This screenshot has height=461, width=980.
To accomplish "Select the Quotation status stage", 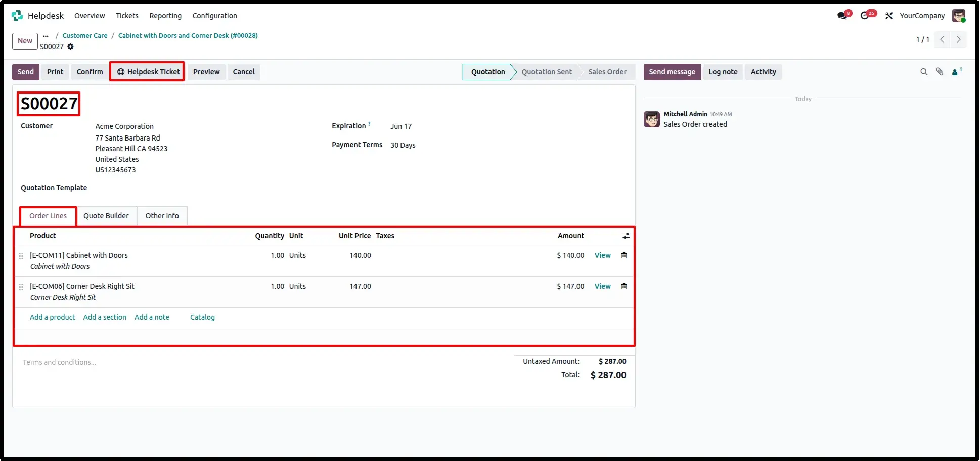I will click(x=488, y=72).
